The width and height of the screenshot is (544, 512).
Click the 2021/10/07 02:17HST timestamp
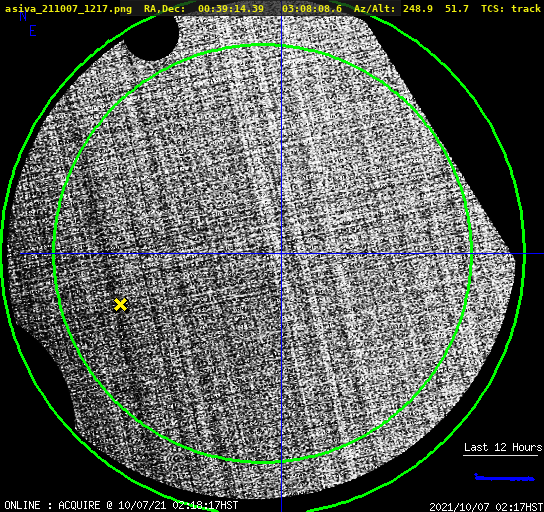[x=486, y=507]
